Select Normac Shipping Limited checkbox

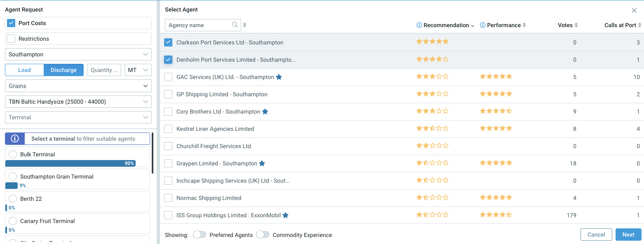tap(168, 198)
